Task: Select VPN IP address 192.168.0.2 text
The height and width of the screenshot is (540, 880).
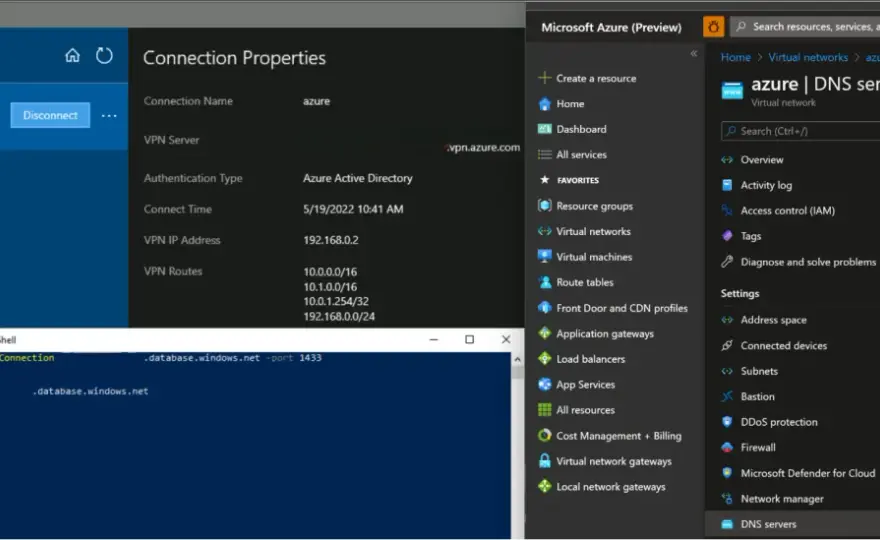Action: tap(331, 240)
